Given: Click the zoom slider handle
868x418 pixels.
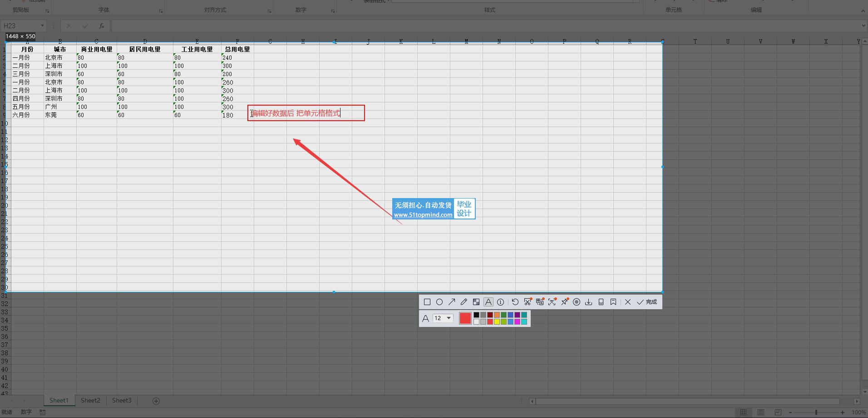Looking at the screenshot, I should click(x=816, y=413).
